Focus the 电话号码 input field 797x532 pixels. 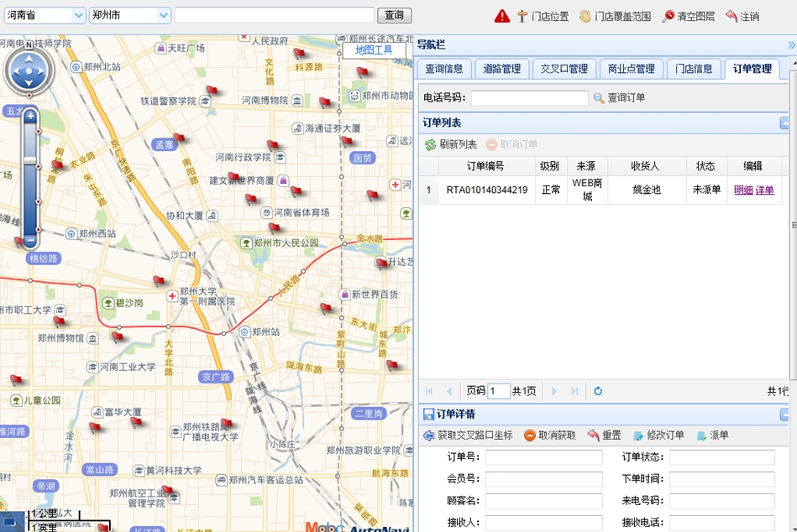tap(530, 97)
